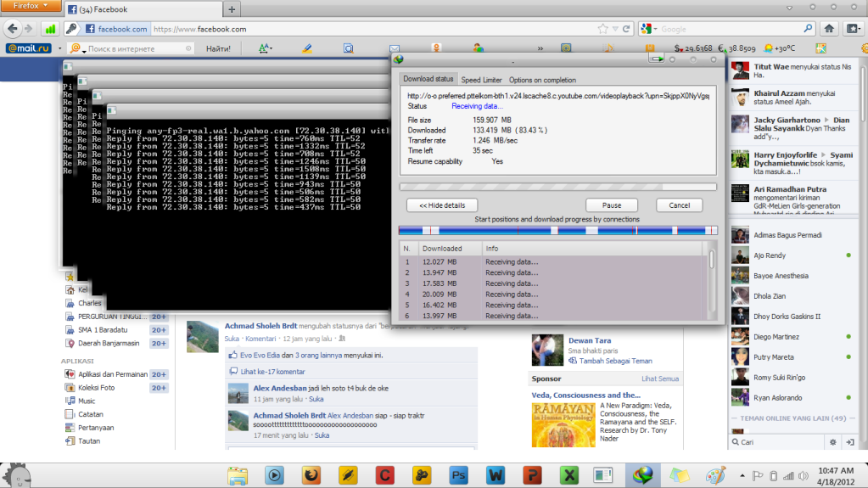Go back to the previous page
868x488 pixels.
[x=12, y=29]
